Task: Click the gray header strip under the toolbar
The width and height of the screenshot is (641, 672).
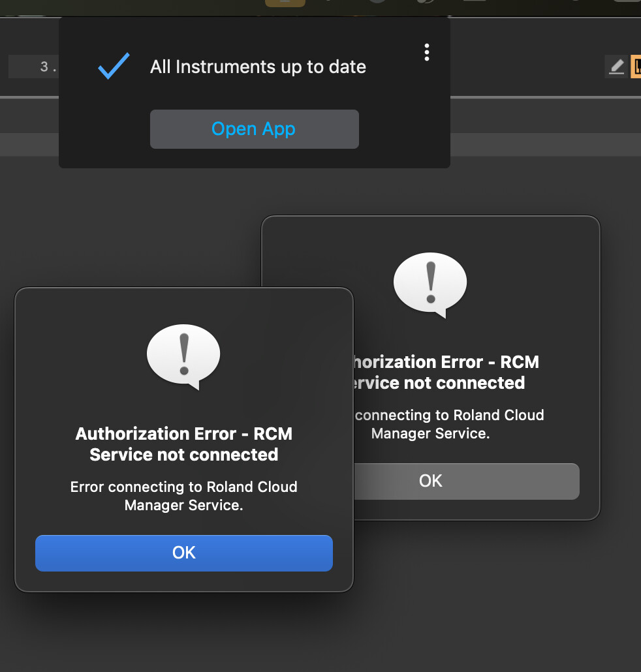Action: click(x=522, y=144)
